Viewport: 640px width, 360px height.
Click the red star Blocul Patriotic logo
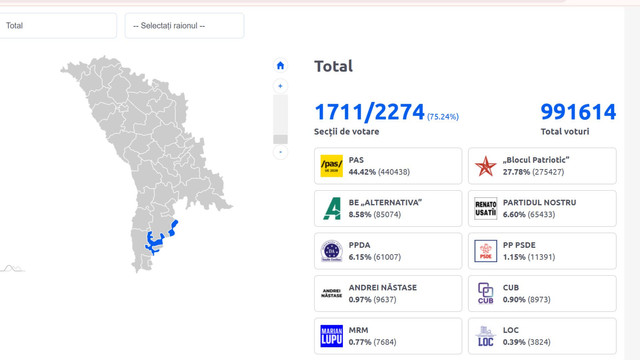pos(485,166)
